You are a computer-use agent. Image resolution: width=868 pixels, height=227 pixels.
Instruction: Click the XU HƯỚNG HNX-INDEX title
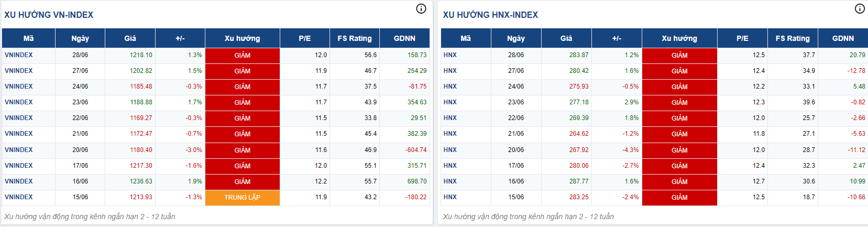(490, 15)
